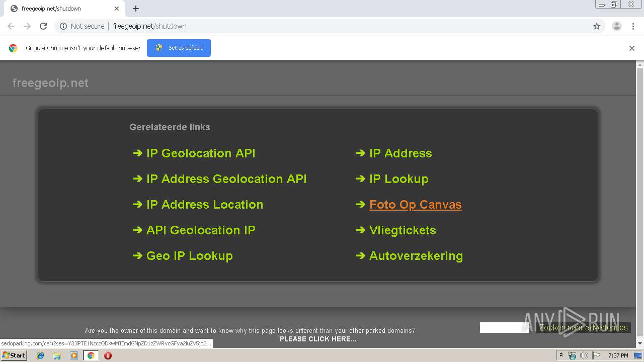Open the media player taskbar icon

pos(74,355)
